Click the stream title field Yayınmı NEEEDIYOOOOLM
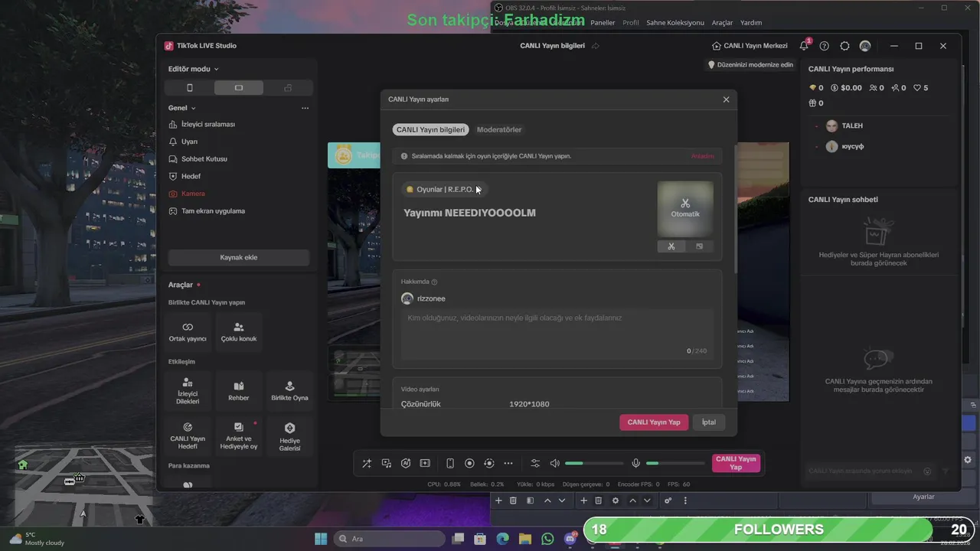This screenshot has height=551, width=980. tap(470, 213)
